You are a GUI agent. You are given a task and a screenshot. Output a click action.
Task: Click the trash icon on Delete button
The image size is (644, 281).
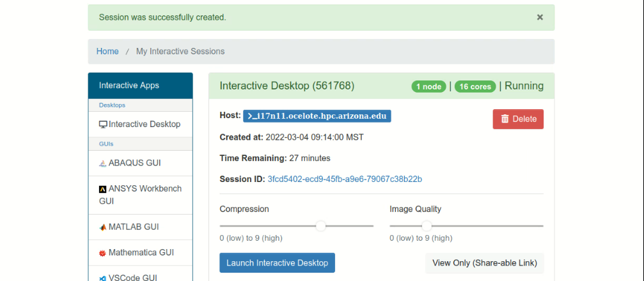click(505, 119)
